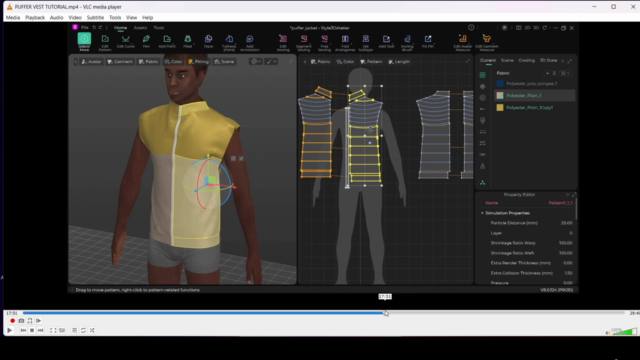The image size is (640, 360).
Task: Switch to the Scene panel tab
Action: [507, 60]
